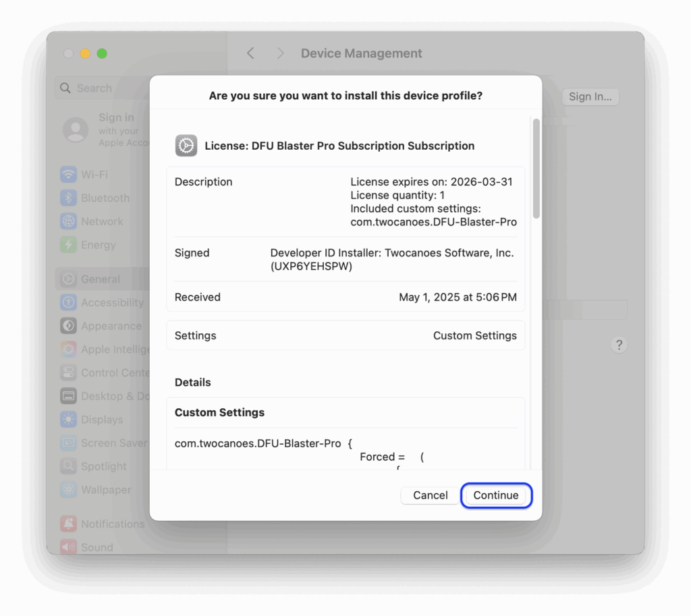Click the 'License quantity: 1' text
This screenshot has width=691, height=616.
pyautogui.click(x=397, y=195)
